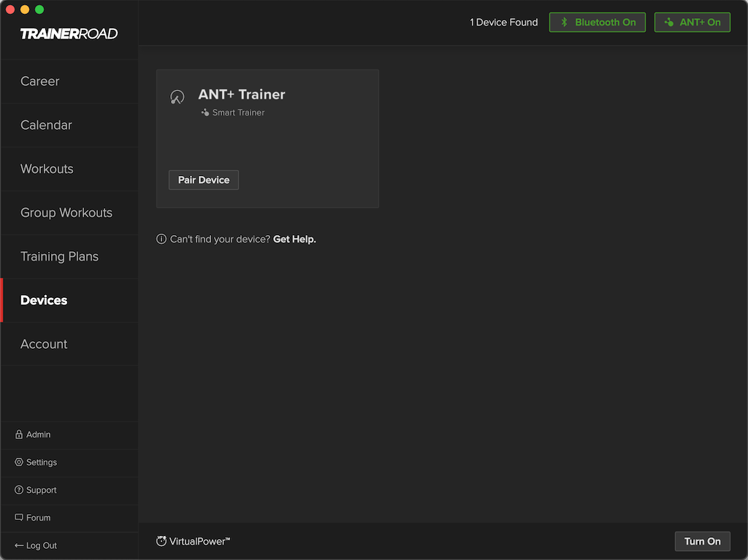Click the VirtualPower label
Screen dimensions: 748x560
coord(199,542)
